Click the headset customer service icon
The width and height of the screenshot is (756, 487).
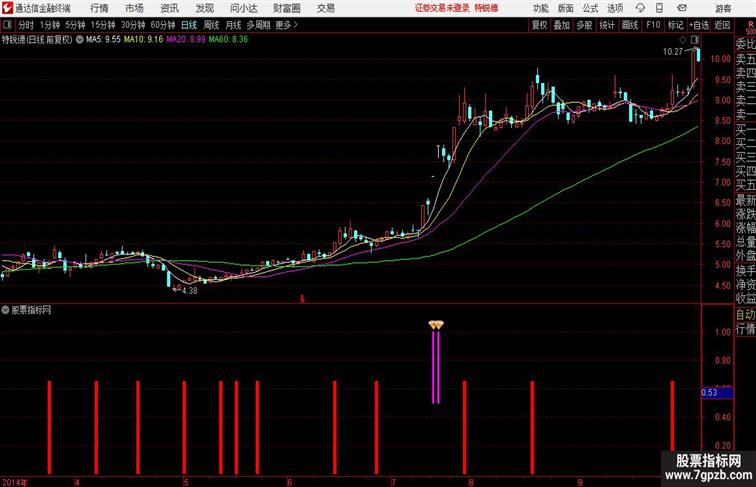tap(640, 8)
